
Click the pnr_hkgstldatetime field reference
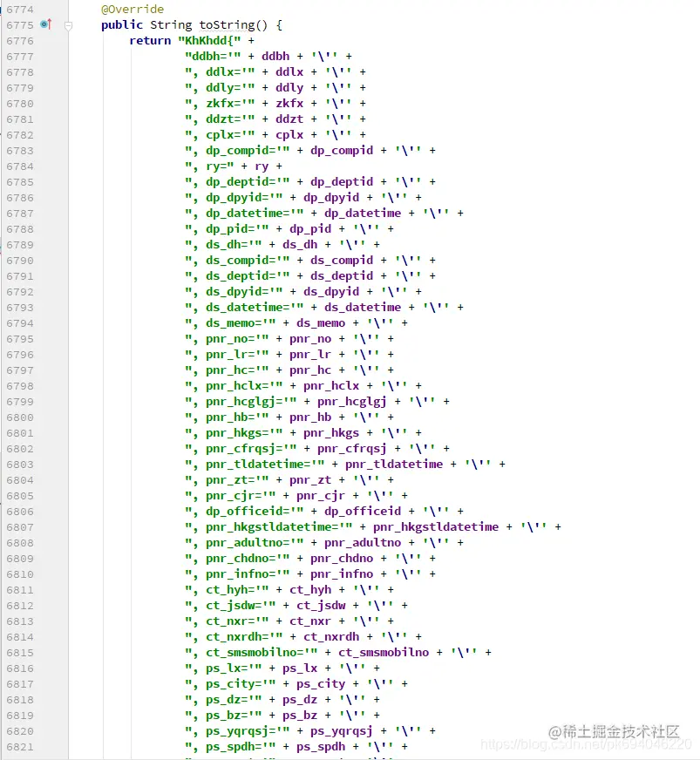point(436,527)
